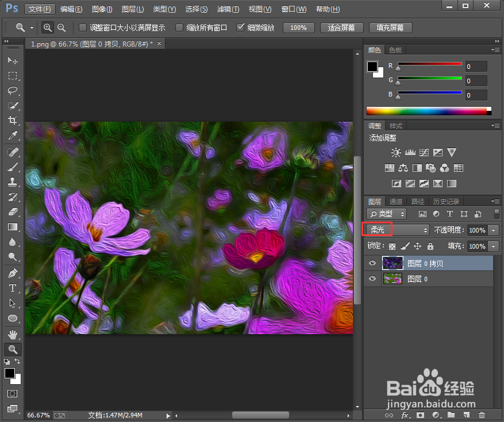Open the 柔光 blend mode dropdown

(x=398, y=230)
